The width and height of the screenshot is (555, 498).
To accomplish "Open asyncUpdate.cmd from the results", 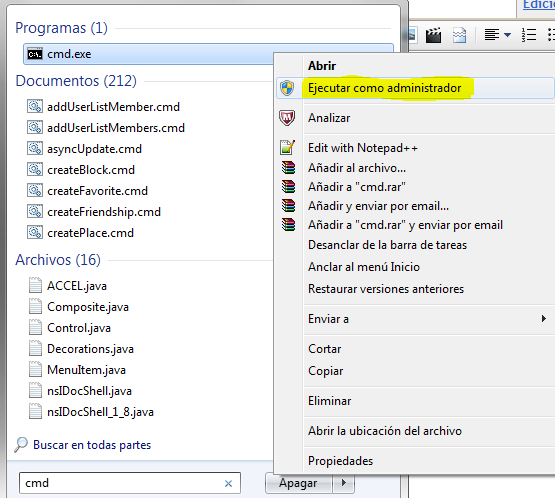I will pyautogui.click(x=94, y=149).
